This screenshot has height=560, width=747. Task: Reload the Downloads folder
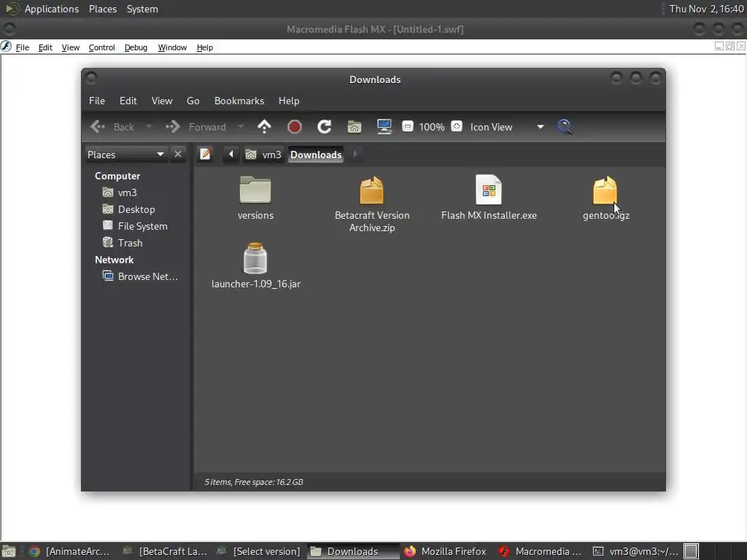325,127
